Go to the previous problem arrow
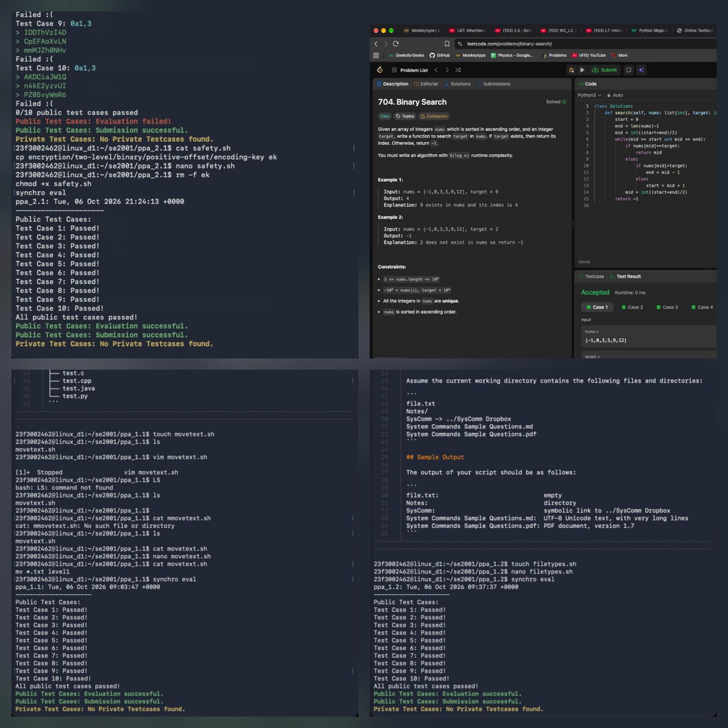Viewport: 728px width, 728px height. click(436, 70)
